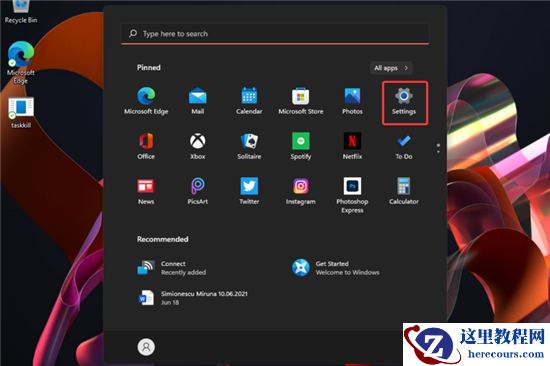Screen dimensions: 550x366
Task: Open the Twitter app
Action: [x=249, y=191]
